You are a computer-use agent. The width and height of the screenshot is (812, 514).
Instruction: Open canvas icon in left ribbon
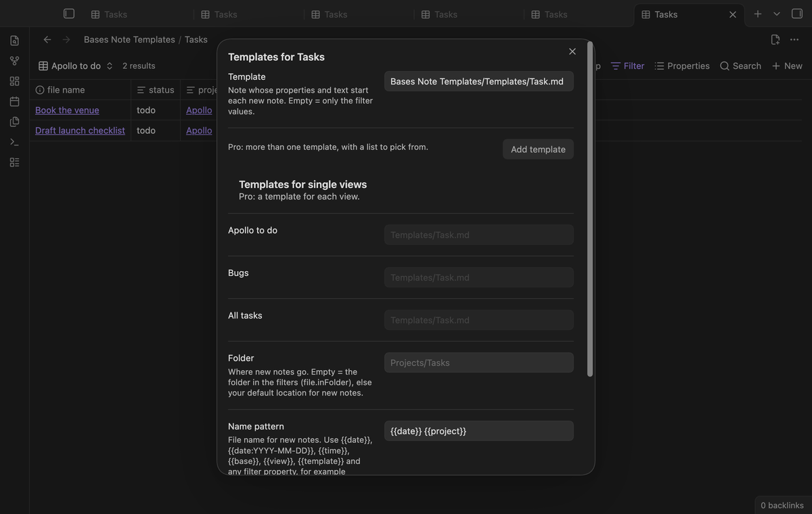click(x=14, y=81)
